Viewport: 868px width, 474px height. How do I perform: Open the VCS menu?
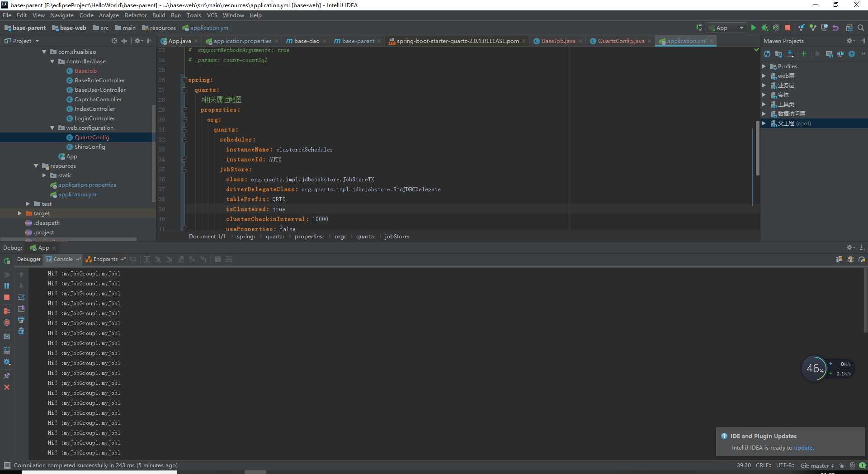pos(212,15)
